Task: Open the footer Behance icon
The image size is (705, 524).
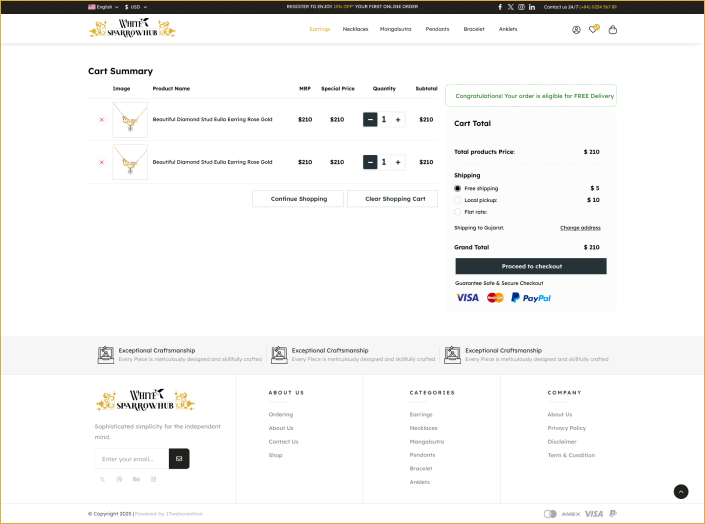Action: [136, 479]
